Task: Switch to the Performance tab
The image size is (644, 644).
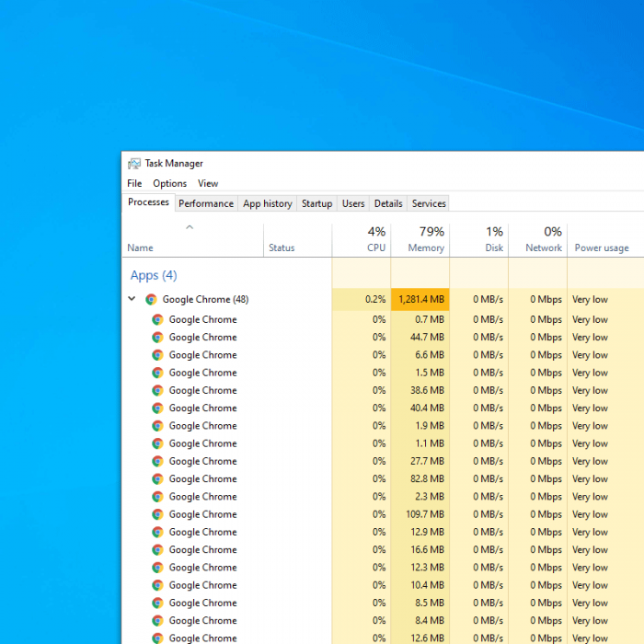Action: [206, 203]
